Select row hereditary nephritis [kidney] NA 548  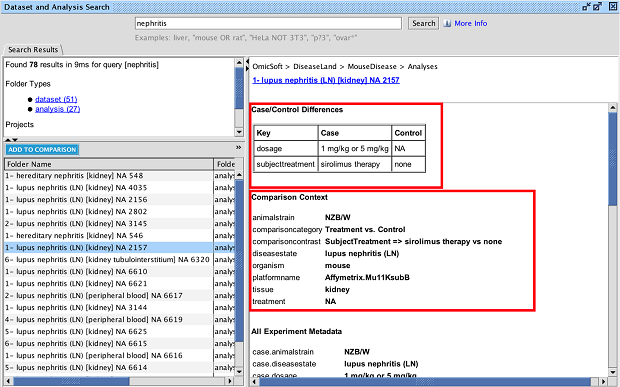[109, 176]
